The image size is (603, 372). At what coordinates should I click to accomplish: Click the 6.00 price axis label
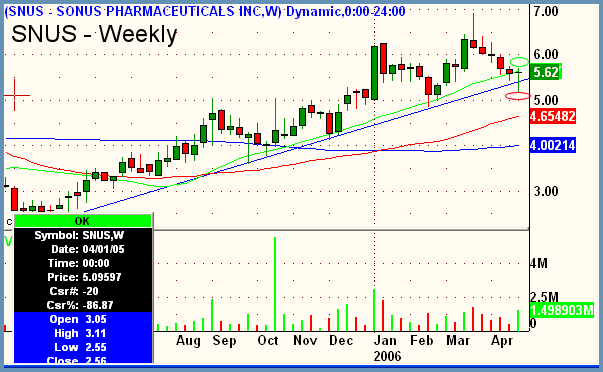click(546, 54)
